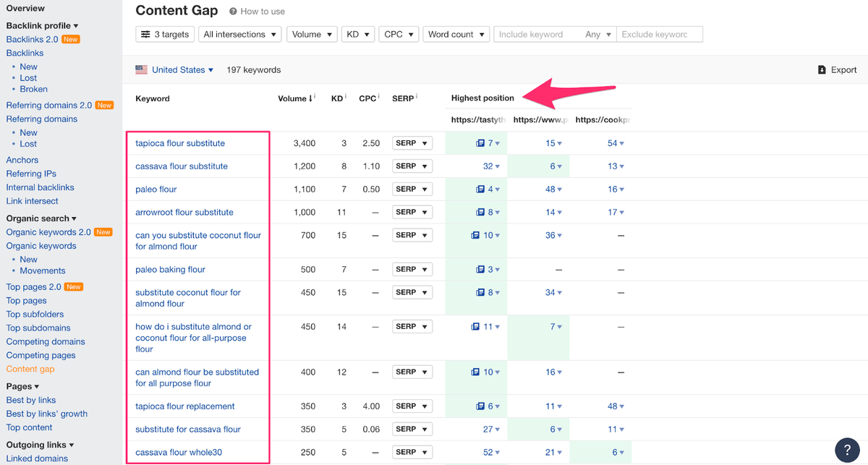Open the CPC filter dropdown
Screen dimensions: 868x465
coord(399,34)
